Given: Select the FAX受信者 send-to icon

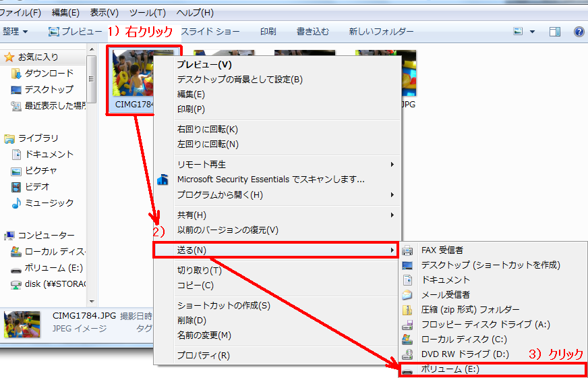Looking at the screenshot, I should (x=407, y=250).
